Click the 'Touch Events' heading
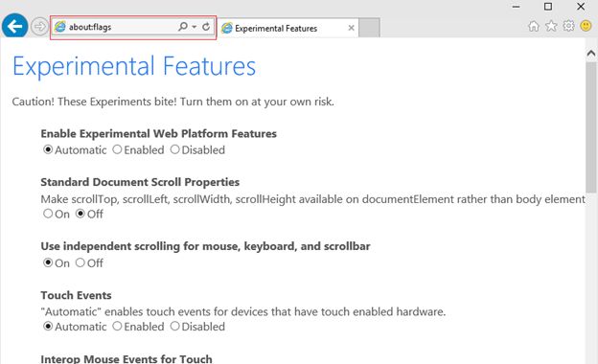This screenshot has height=364, width=598. click(77, 295)
